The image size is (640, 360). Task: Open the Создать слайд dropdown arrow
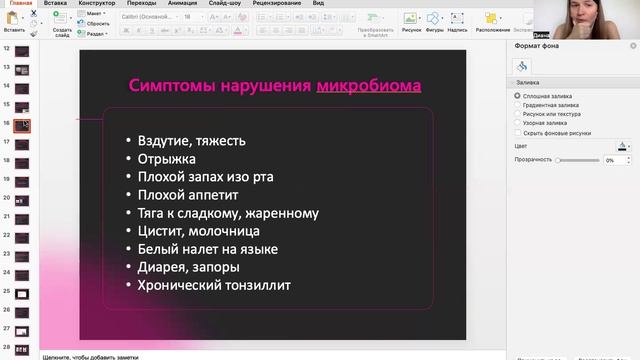click(x=71, y=18)
